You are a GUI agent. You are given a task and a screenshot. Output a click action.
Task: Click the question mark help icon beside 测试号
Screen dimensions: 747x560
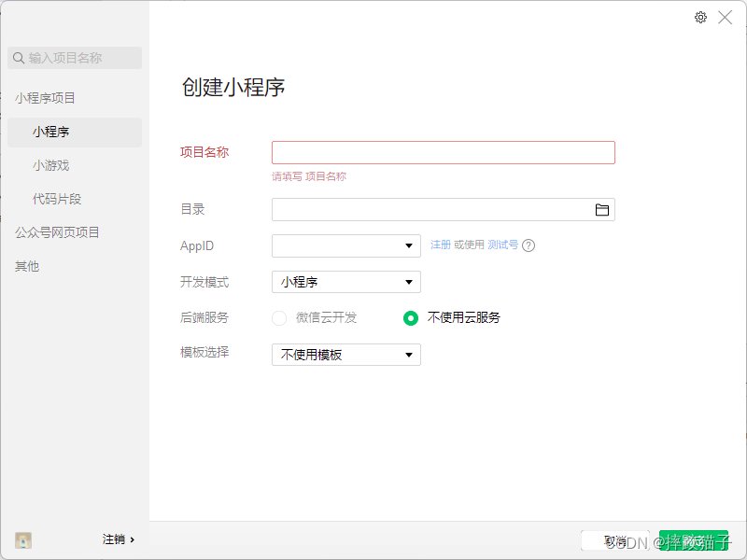click(529, 245)
